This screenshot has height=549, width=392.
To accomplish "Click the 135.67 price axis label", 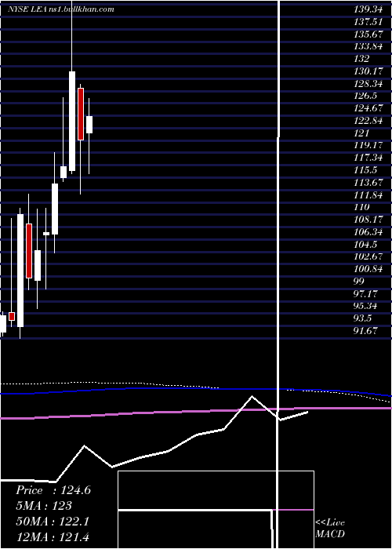I will tap(368, 35).
